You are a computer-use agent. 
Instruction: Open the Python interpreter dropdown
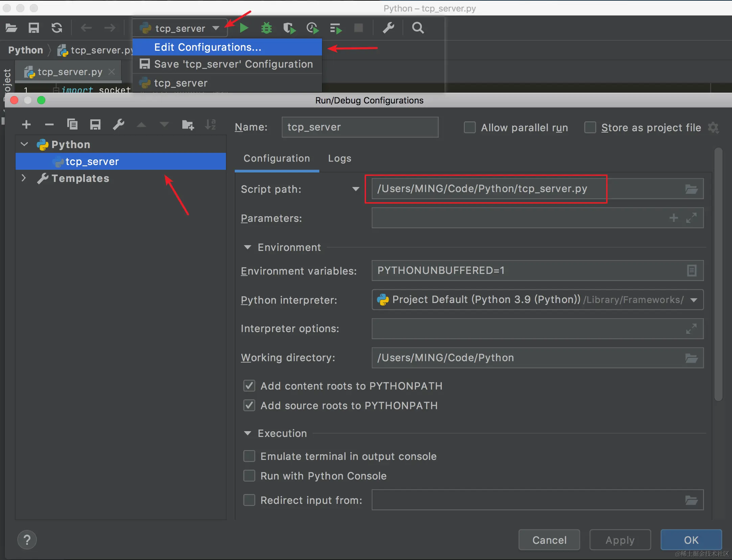tap(694, 300)
